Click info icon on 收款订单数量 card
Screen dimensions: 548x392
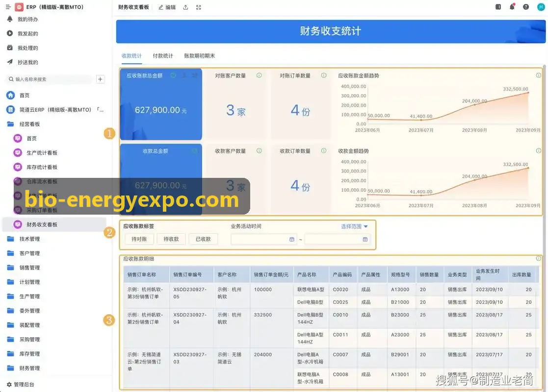(324, 150)
